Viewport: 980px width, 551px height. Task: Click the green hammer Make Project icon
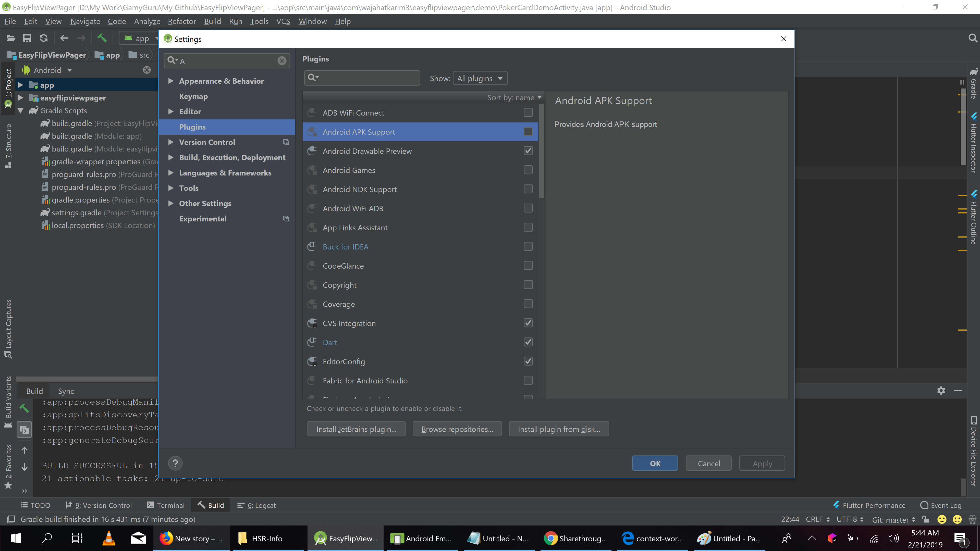click(102, 38)
